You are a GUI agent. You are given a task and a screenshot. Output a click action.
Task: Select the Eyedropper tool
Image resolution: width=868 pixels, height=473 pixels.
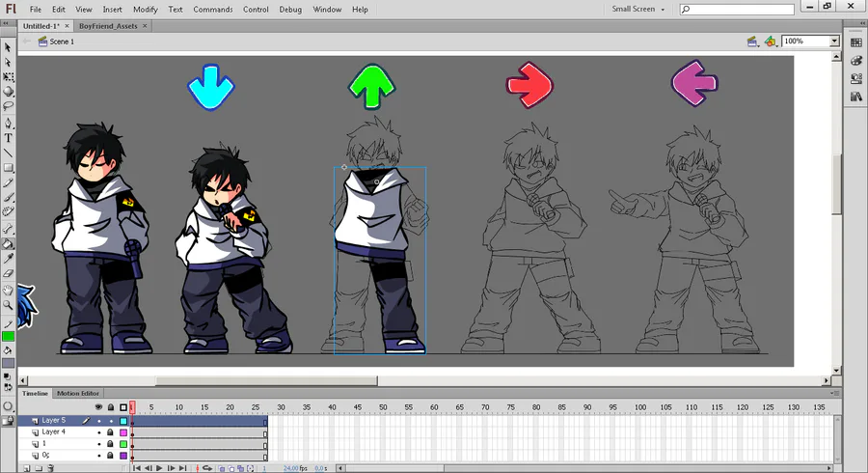pyautogui.click(x=9, y=258)
